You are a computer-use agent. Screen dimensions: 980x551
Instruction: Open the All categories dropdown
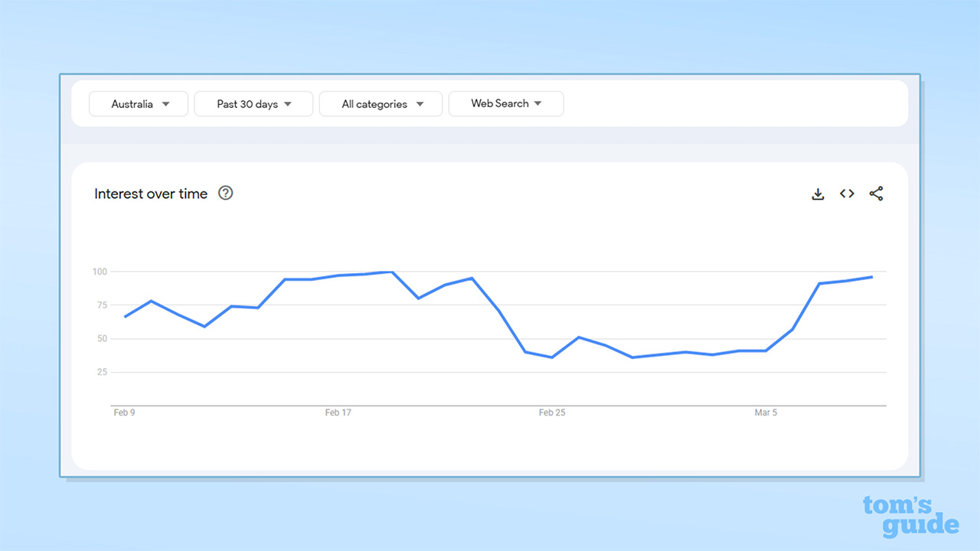coord(381,103)
